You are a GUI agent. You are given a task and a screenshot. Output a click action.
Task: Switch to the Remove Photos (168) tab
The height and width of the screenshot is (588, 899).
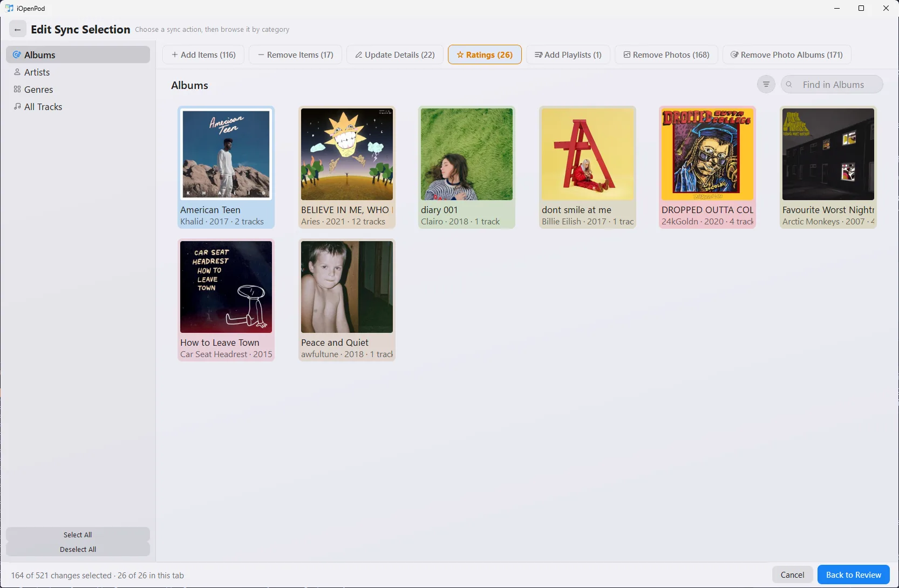pyautogui.click(x=666, y=54)
